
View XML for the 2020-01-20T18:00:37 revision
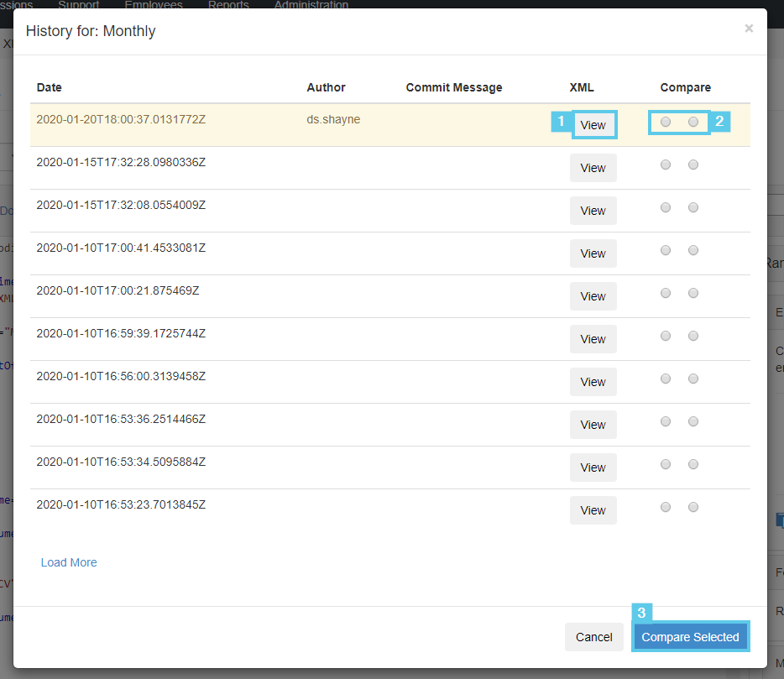click(593, 125)
